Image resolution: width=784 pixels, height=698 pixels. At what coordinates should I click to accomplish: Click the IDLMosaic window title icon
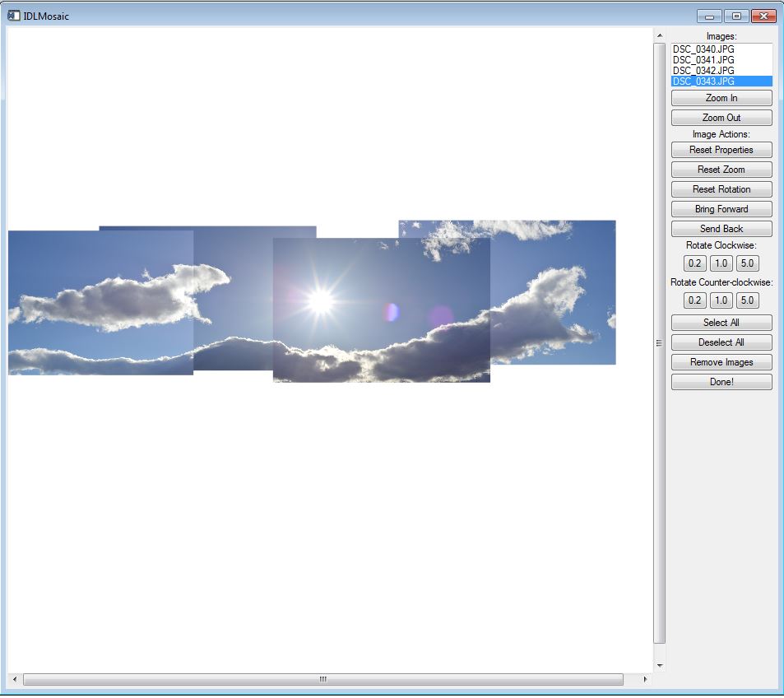tap(13, 16)
